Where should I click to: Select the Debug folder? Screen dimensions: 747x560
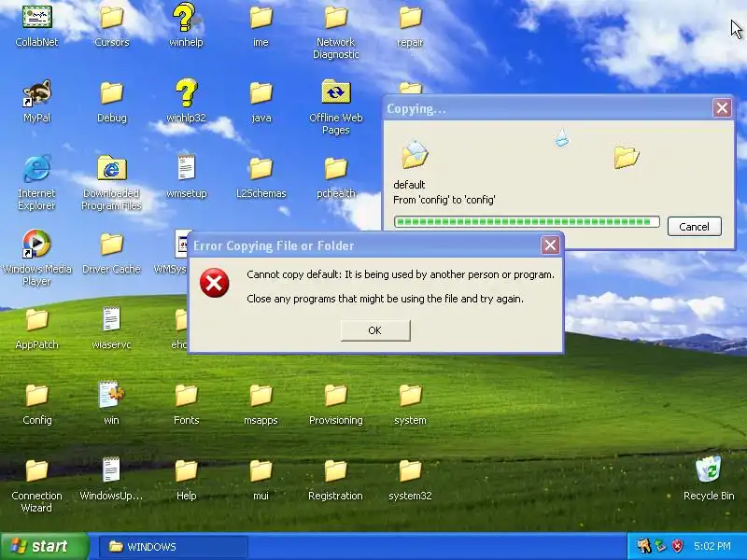111,92
